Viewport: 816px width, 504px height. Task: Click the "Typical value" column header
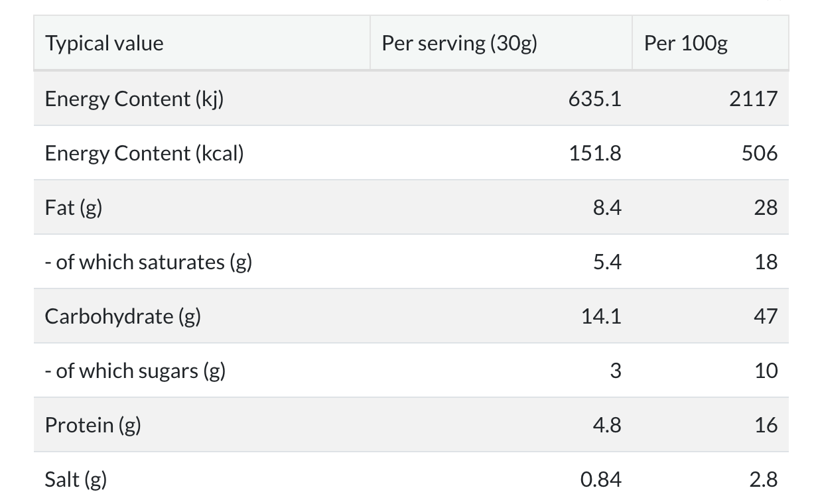(x=104, y=44)
